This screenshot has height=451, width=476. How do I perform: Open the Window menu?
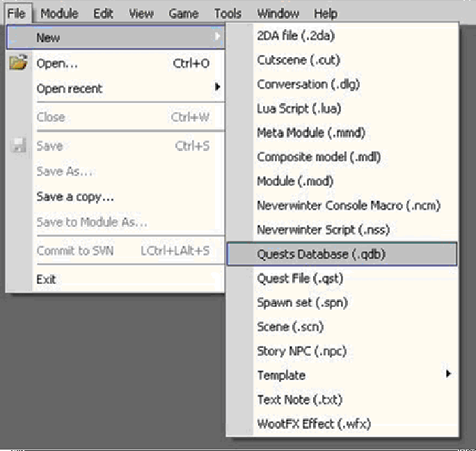[x=278, y=13]
